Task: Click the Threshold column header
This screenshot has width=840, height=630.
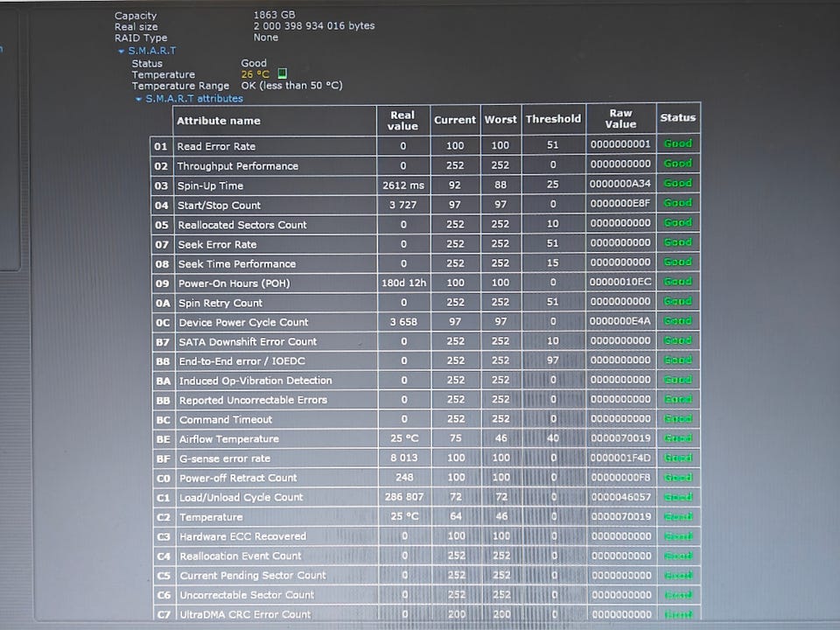Action: [553, 119]
